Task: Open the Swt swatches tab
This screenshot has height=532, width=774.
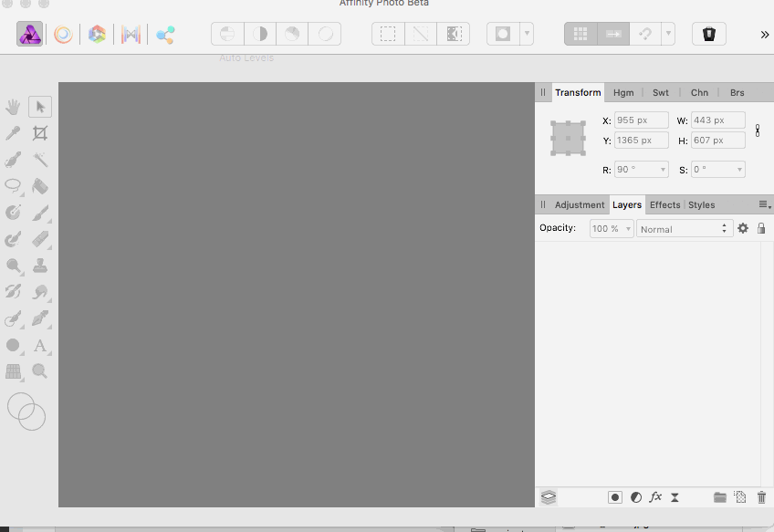Action: click(x=661, y=93)
